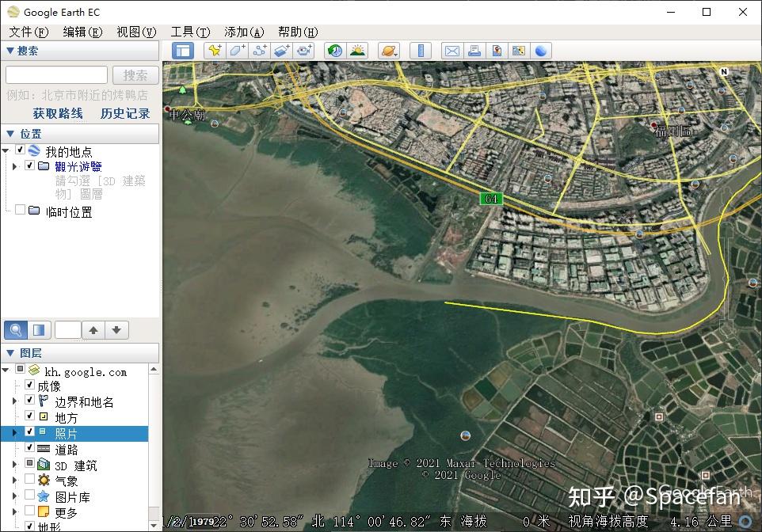Expand the 边界和地名 layer
Image resolution: width=762 pixels, height=532 pixels.
coord(14,401)
